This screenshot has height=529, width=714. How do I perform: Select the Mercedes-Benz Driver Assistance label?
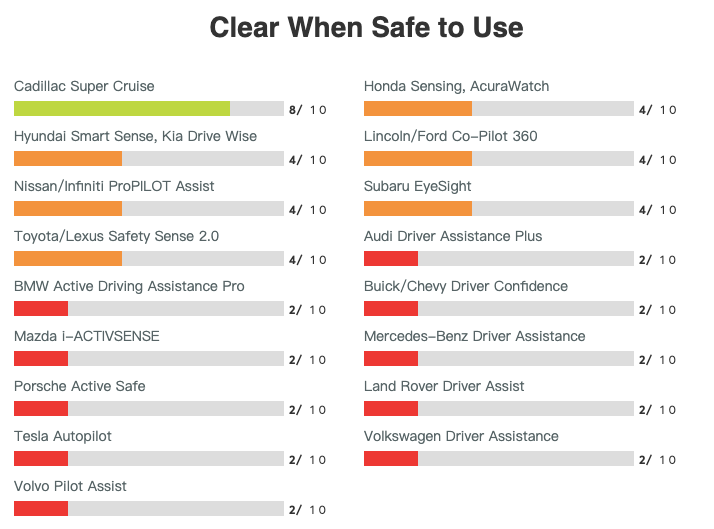pos(474,337)
